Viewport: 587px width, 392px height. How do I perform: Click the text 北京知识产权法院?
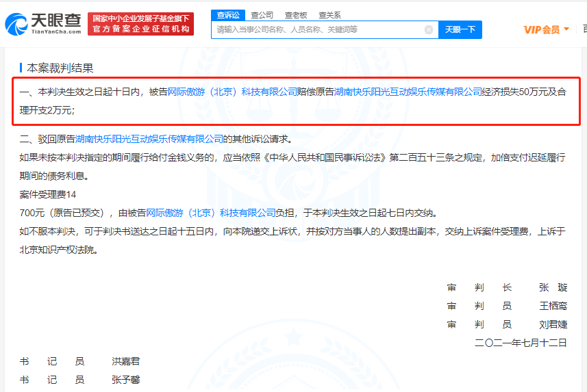click(x=57, y=250)
